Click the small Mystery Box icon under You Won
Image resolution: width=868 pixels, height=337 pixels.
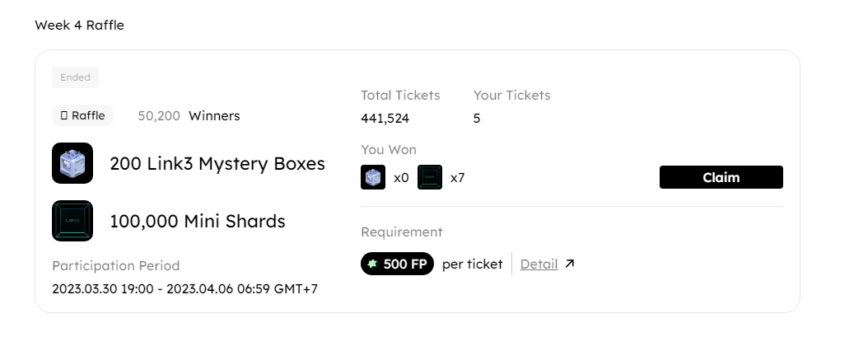pyautogui.click(x=373, y=177)
